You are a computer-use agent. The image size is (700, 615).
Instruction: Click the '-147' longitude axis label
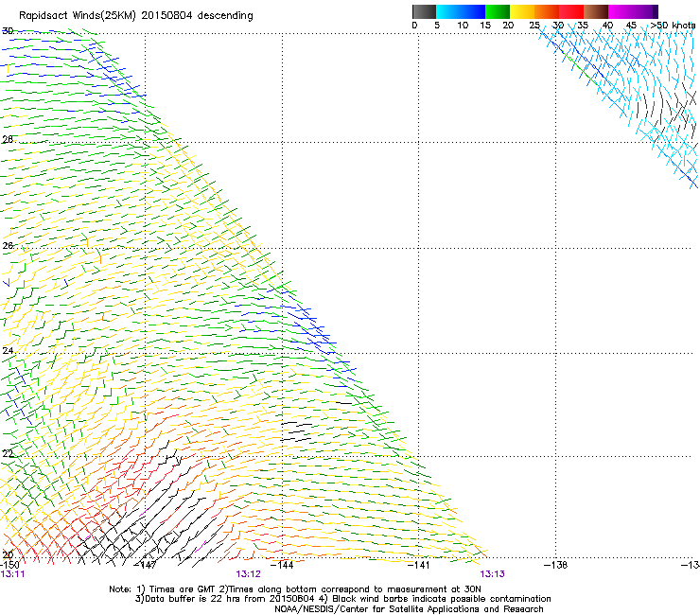(147, 565)
